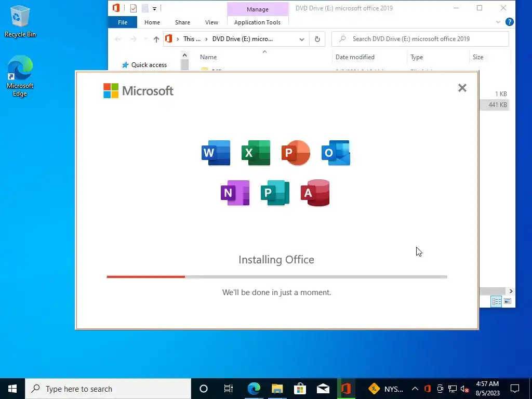The width and height of the screenshot is (532, 399).
Task: Click the Microsoft logo in installer
Action: pos(138,90)
